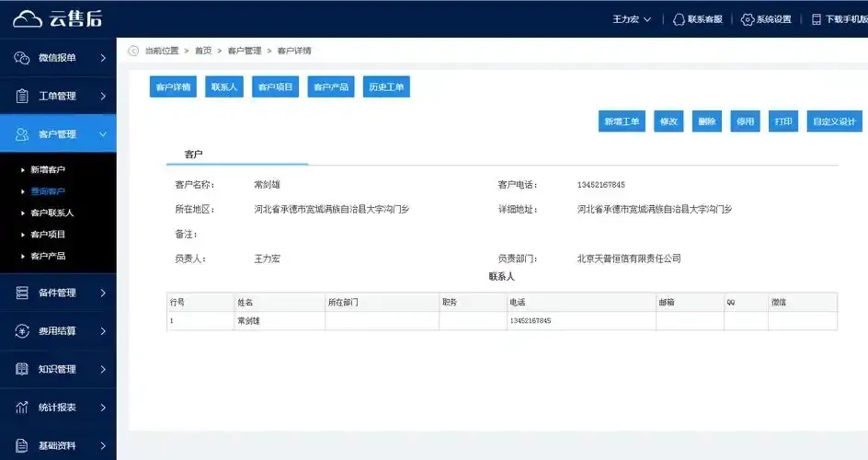Open 系统设置 in header
The image size is (868, 460).
(x=773, y=19)
